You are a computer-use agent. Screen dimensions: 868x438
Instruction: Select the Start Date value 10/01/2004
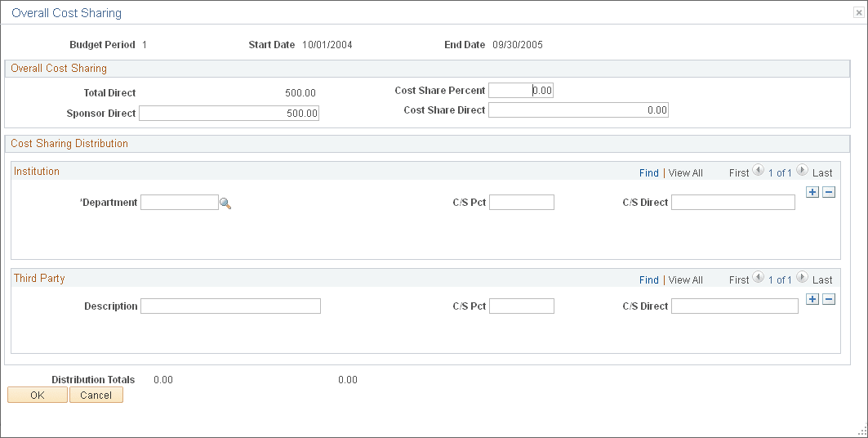pos(327,45)
